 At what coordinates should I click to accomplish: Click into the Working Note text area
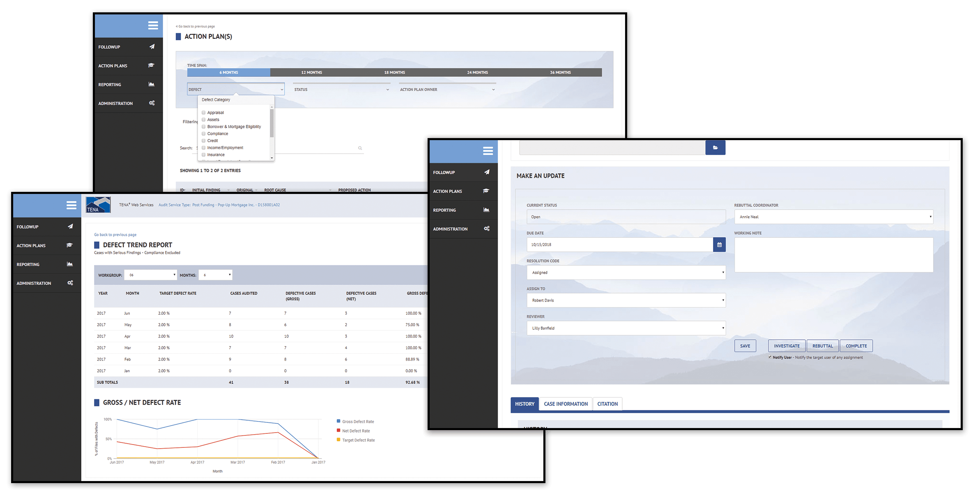tap(834, 255)
